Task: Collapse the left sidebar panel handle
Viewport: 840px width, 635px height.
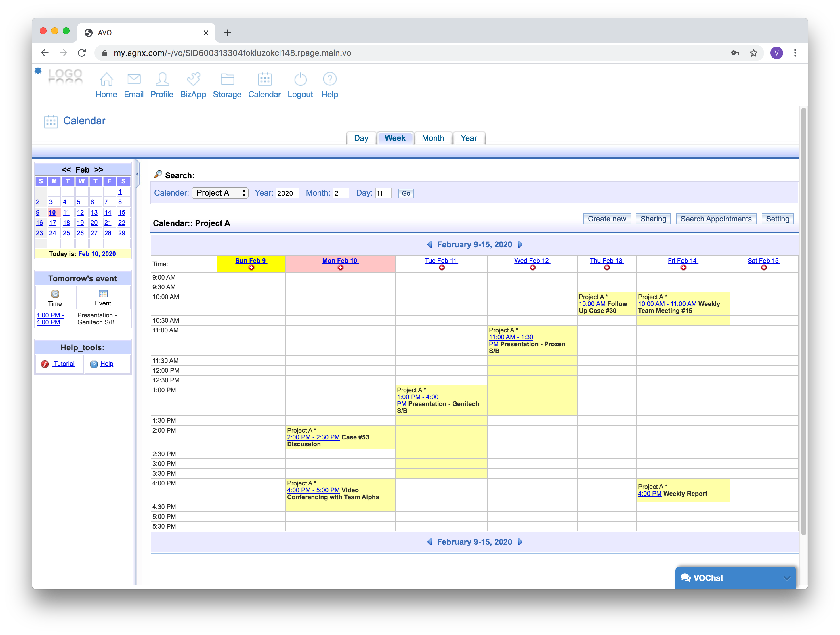Action: coord(137,174)
